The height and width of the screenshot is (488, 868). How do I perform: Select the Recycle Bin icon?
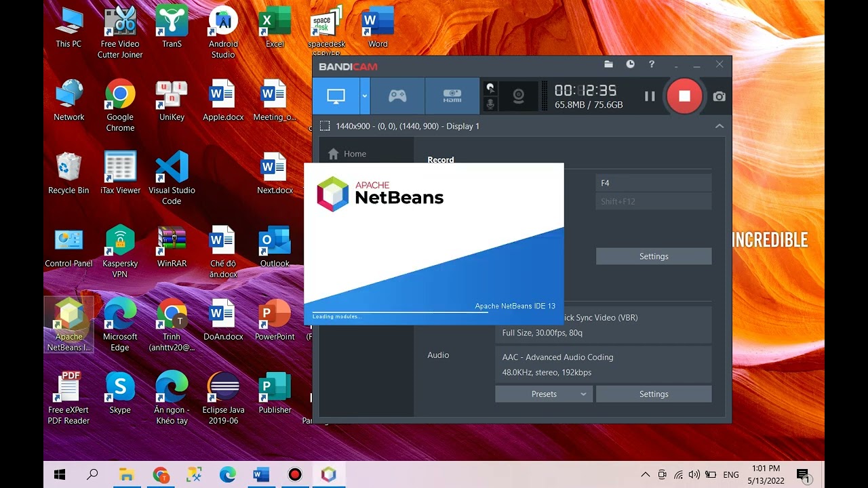68,174
